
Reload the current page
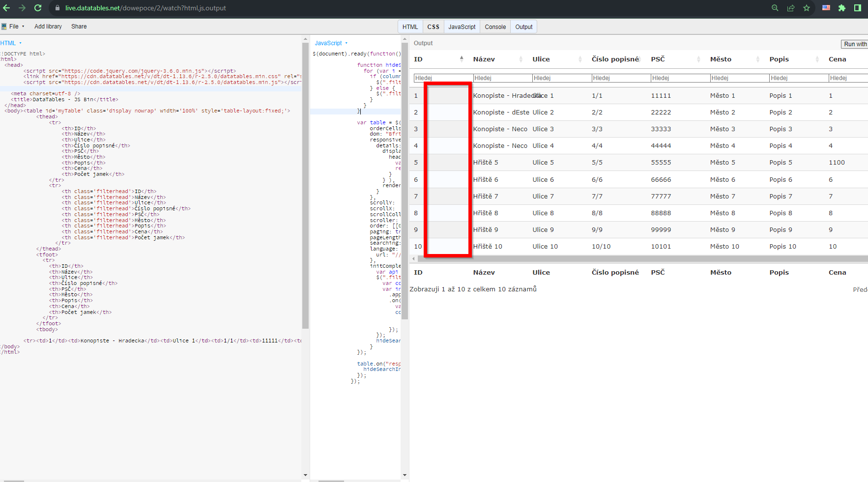pos(38,8)
